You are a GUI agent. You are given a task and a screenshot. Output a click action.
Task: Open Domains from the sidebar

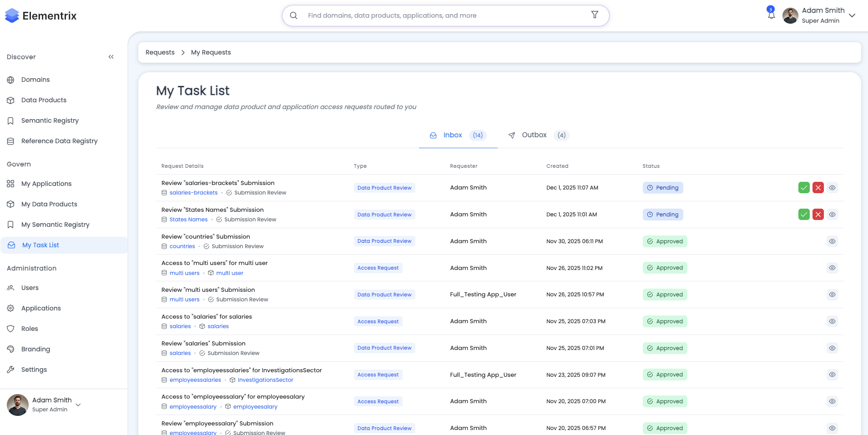(x=35, y=80)
